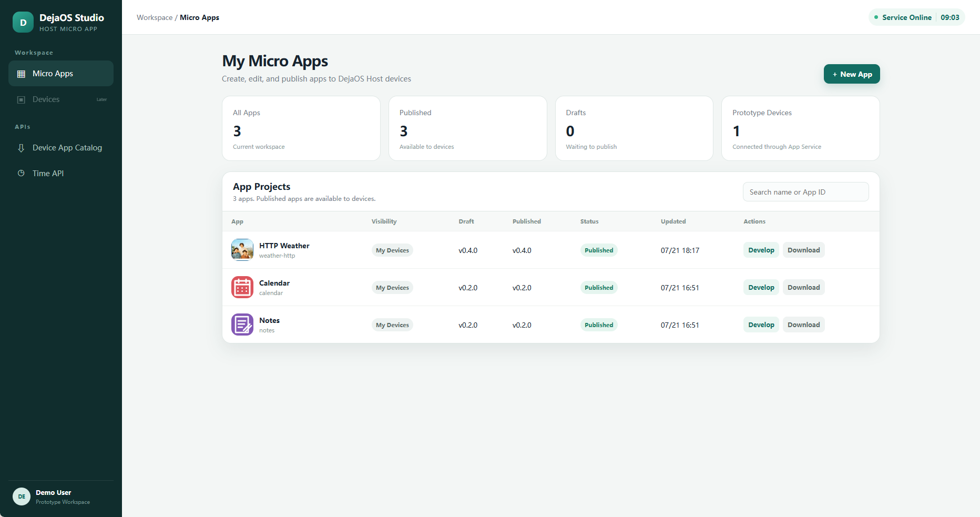Click Download for Notes
980x517 pixels.
[803, 325]
